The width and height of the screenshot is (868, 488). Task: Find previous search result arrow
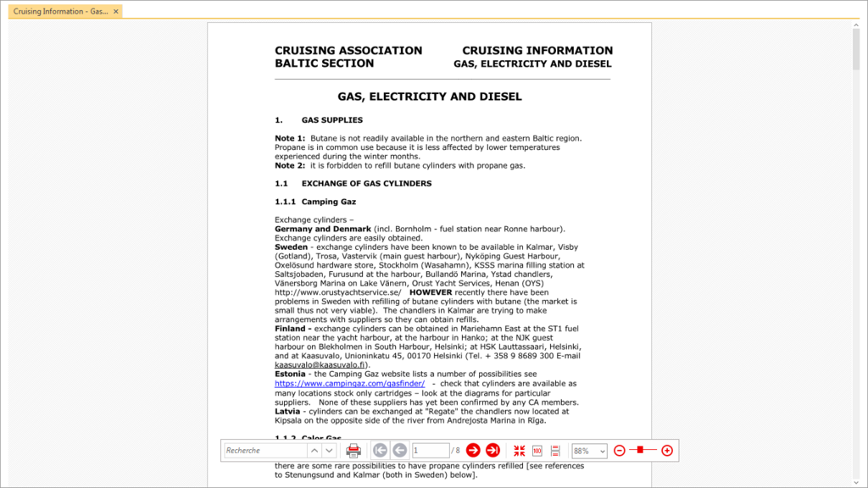pyautogui.click(x=314, y=451)
